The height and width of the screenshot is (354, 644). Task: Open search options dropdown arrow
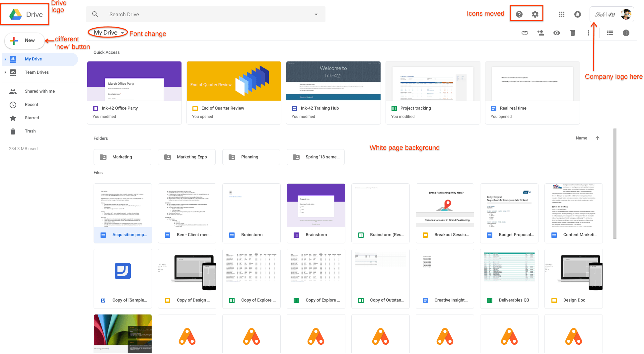316,14
